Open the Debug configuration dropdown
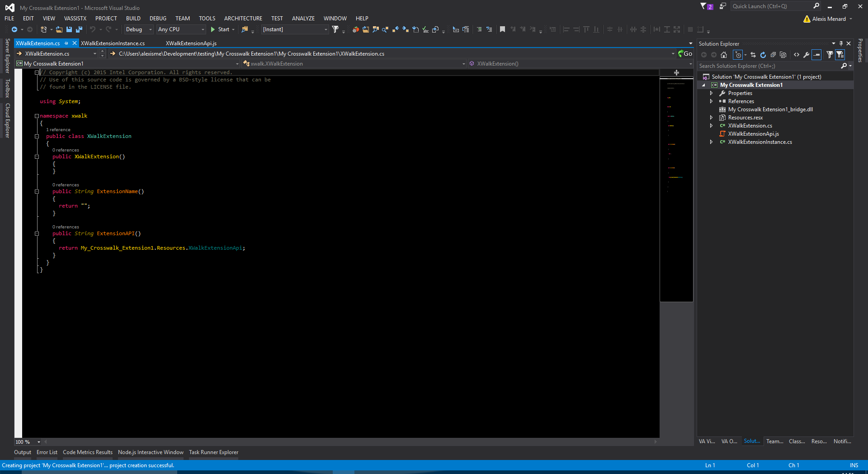The height and width of the screenshot is (474, 868). pyautogui.click(x=139, y=29)
